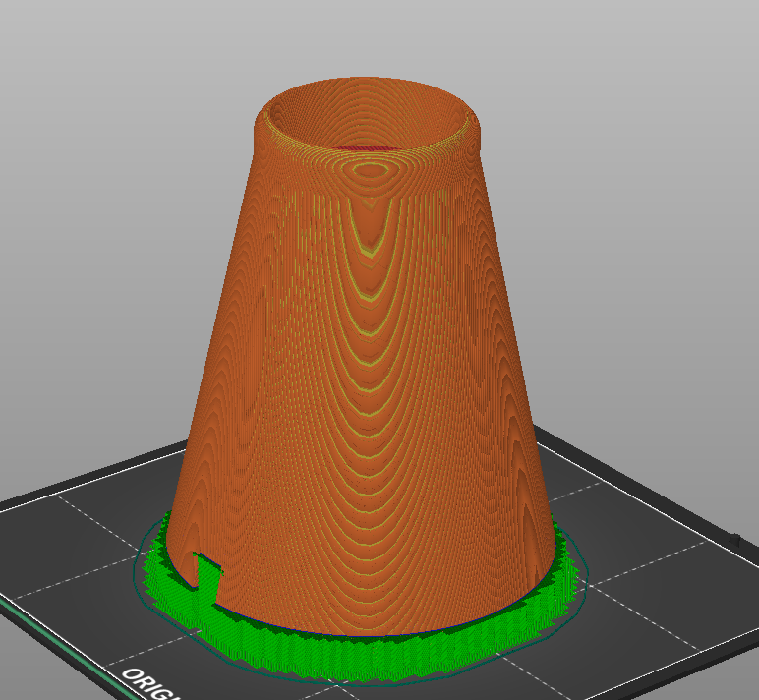
Task: Click the open top rim of the cone
Action: (368, 116)
